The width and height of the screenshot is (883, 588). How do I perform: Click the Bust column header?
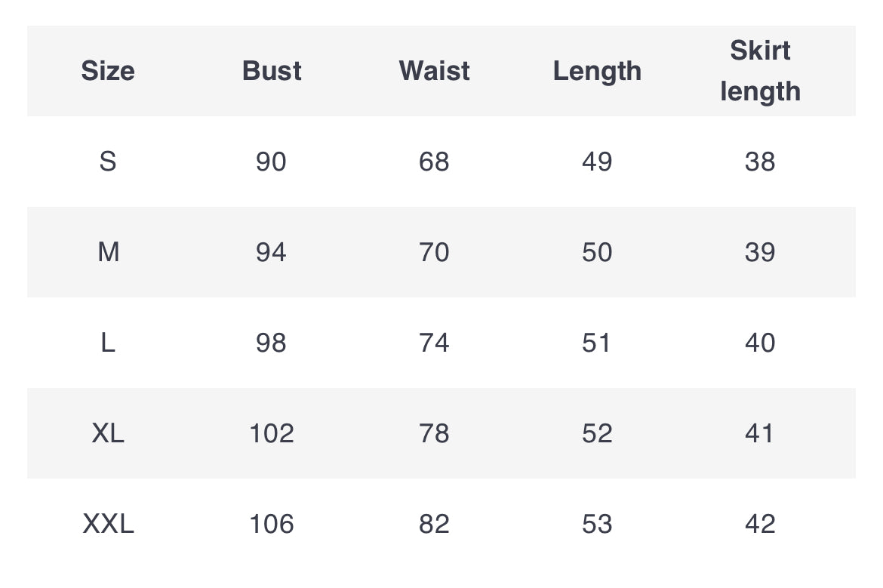click(272, 71)
